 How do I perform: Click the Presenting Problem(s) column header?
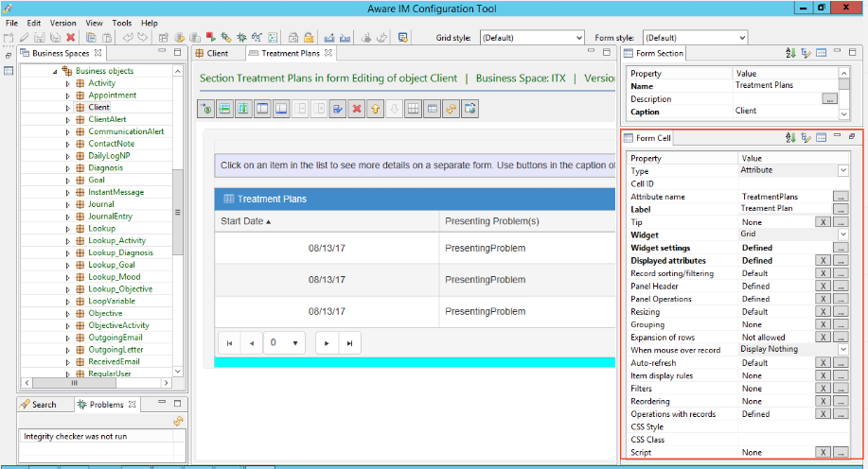[492, 221]
